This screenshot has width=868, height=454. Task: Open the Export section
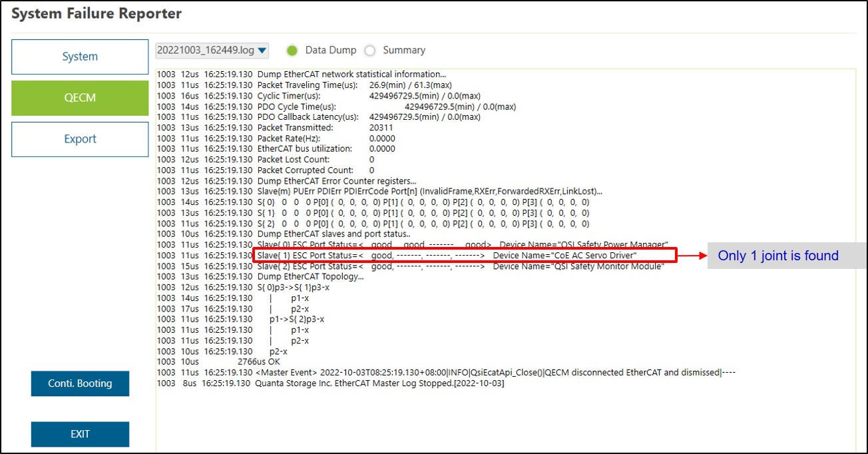coord(80,139)
